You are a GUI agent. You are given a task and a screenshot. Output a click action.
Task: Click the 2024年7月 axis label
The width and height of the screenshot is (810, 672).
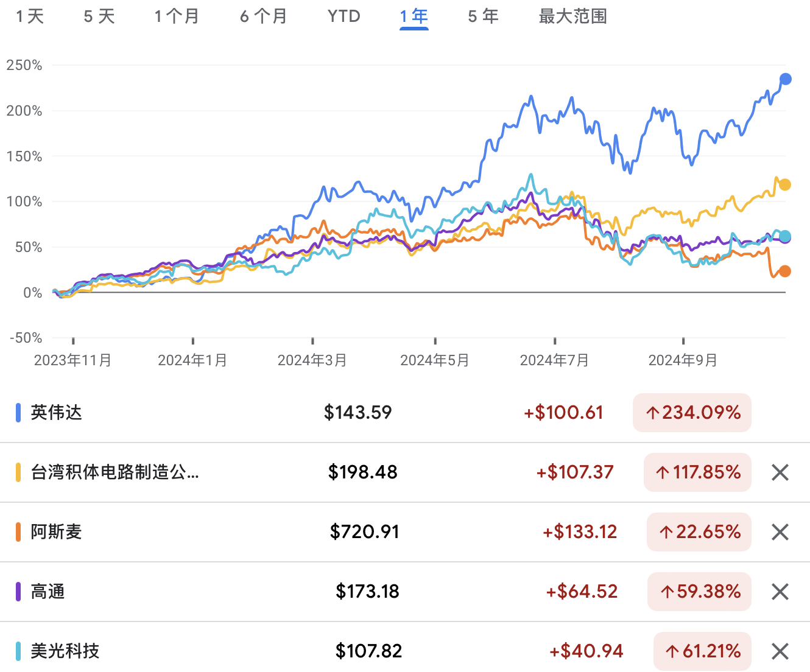(555, 360)
